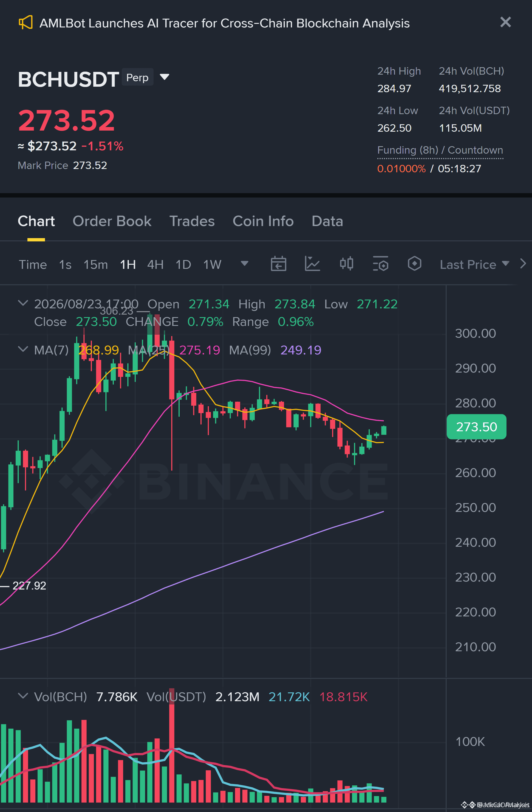Collapse the OHLC candle info row
The height and width of the screenshot is (812, 532).
coord(23,303)
